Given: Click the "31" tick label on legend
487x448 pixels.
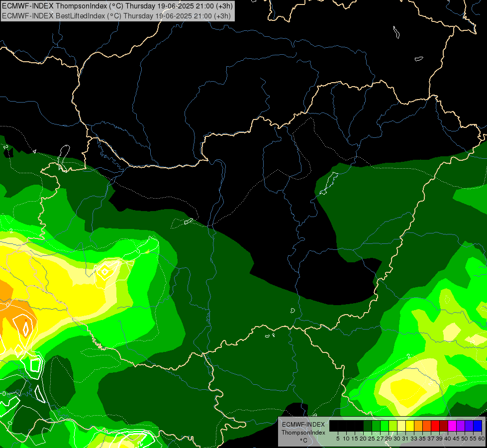Looking at the screenshot, I should [x=405, y=439].
